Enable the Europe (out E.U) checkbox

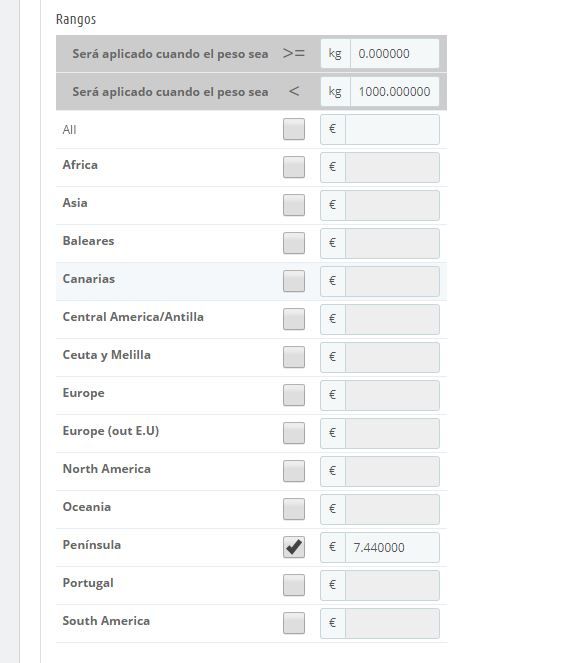point(294,433)
